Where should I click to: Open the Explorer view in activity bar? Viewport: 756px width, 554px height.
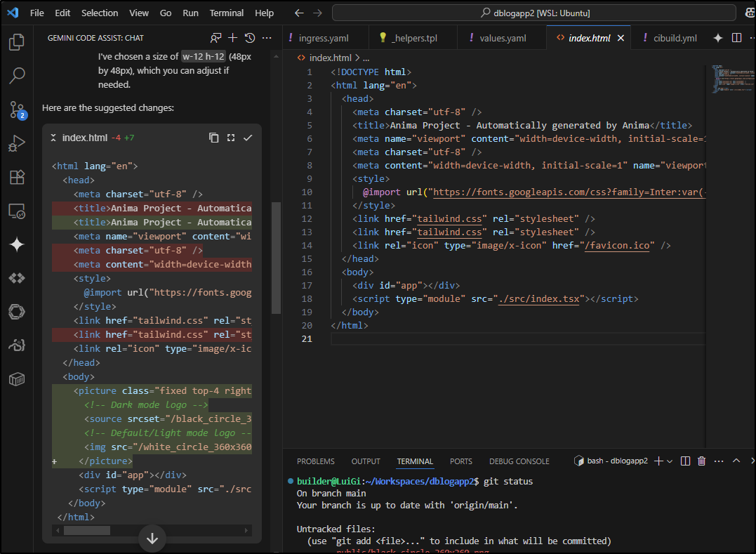[17, 42]
